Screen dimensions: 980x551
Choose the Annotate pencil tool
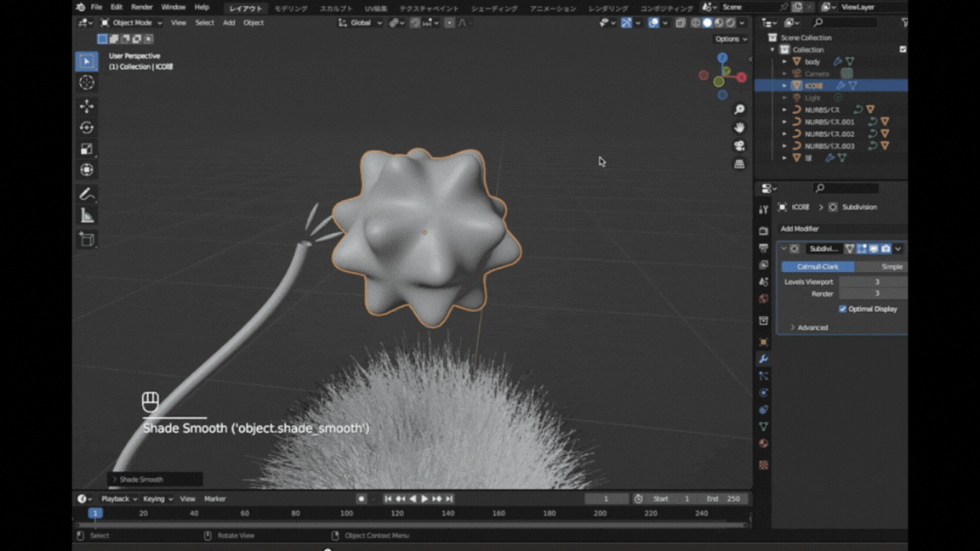(x=87, y=195)
